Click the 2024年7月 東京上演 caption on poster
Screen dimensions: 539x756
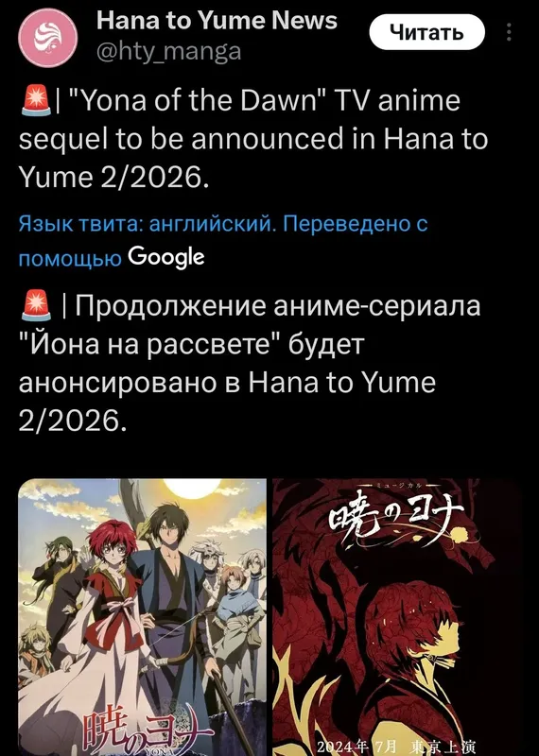(396, 747)
